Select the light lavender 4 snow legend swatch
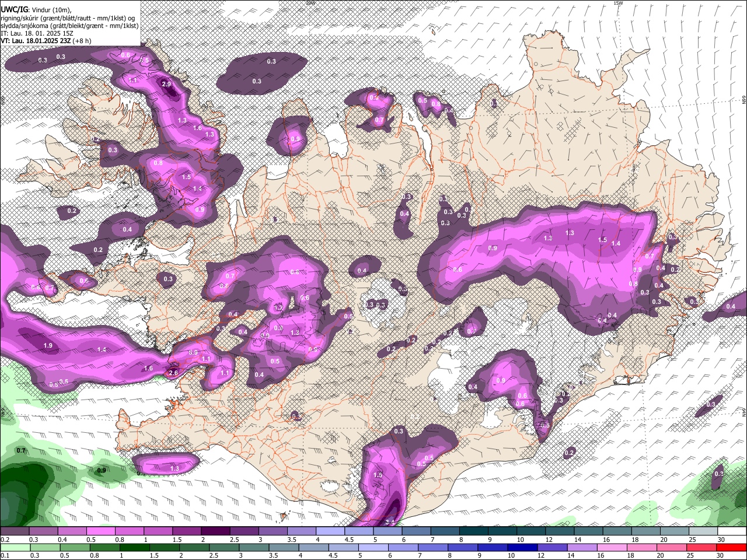The image size is (747, 560). coord(330,531)
